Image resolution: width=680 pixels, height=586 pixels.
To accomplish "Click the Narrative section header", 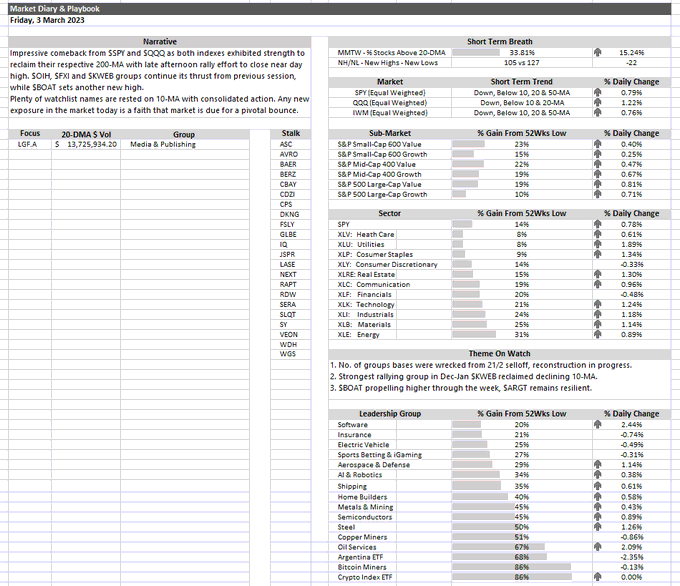I will tap(160, 42).
